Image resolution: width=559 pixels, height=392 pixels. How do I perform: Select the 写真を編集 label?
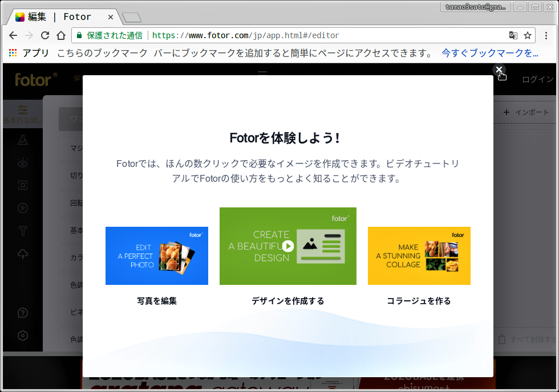point(157,301)
